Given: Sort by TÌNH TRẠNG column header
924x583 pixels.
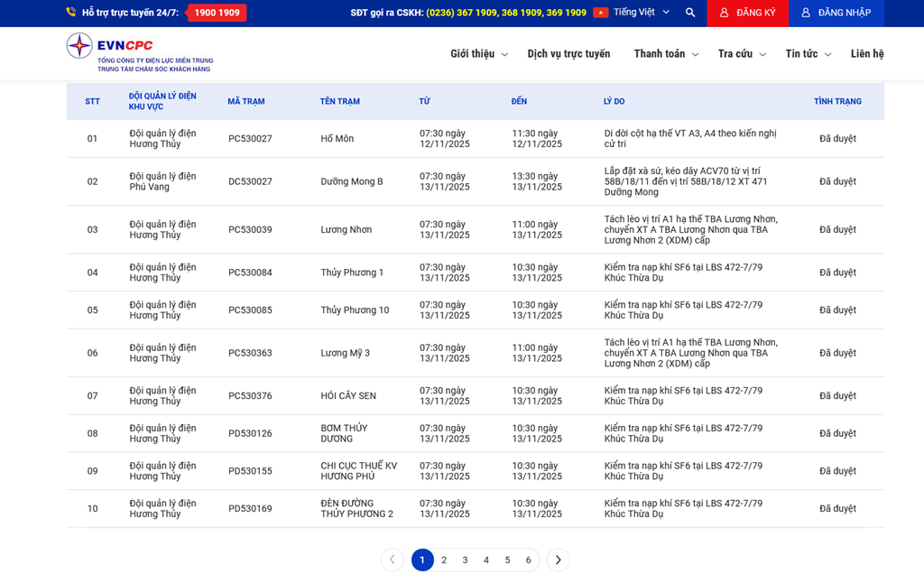Looking at the screenshot, I should (x=836, y=102).
